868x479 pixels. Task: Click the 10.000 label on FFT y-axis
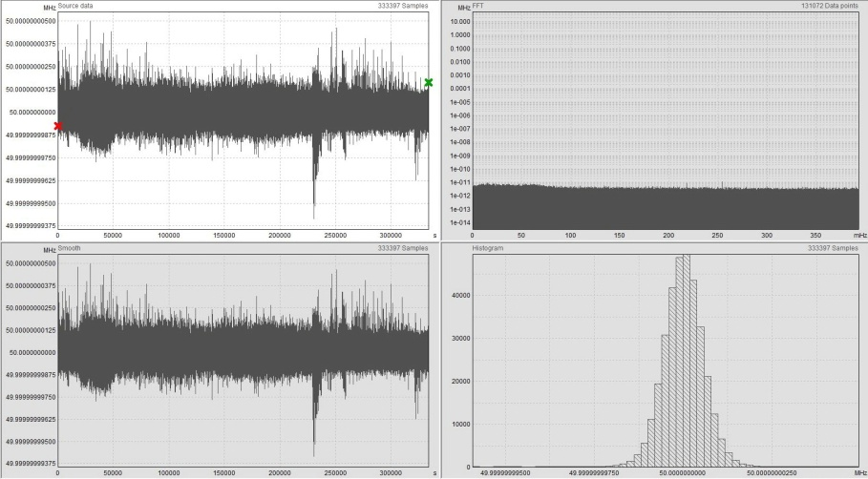click(460, 22)
